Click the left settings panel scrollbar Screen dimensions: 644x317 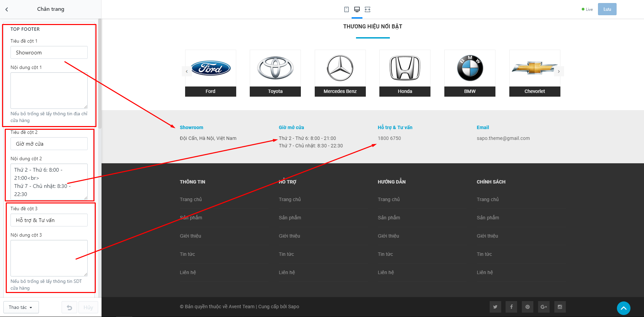tap(100, 74)
